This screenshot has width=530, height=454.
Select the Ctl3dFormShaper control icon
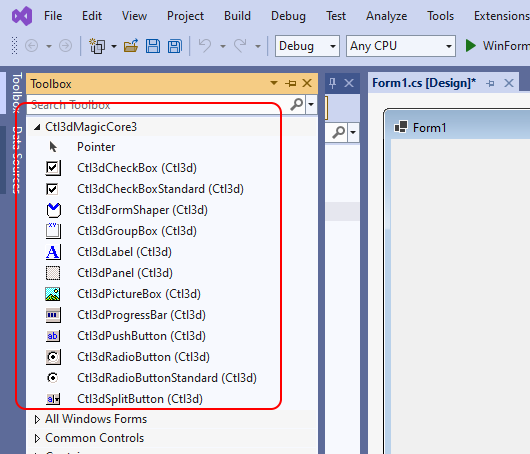[x=54, y=210]
